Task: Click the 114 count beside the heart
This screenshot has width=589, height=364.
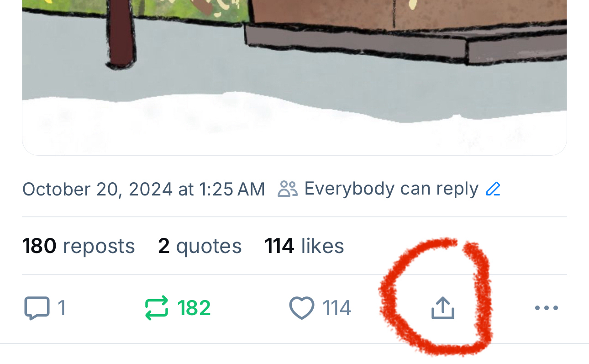Action: [337, 308]
